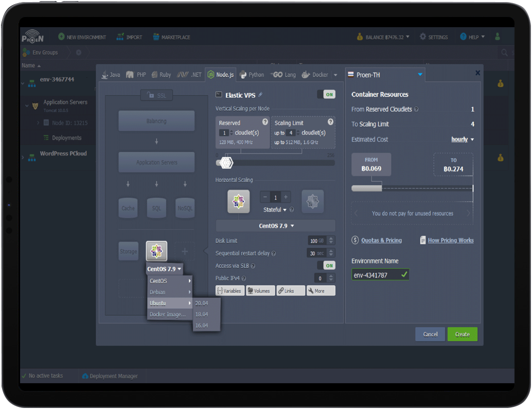Open the Proen-TH region dropdown

[385, 75]
